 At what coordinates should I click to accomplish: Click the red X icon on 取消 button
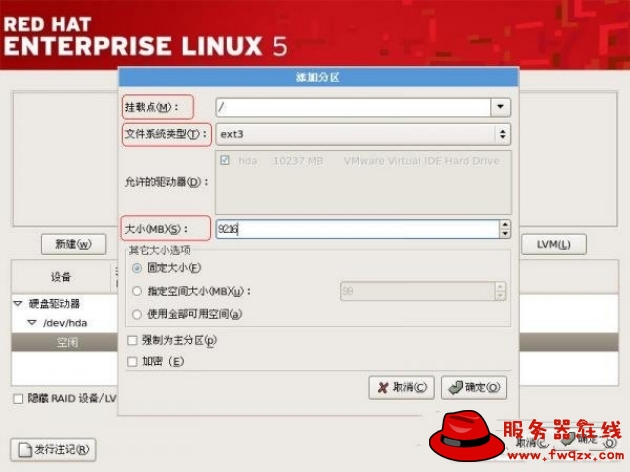[x=383, y=387]
